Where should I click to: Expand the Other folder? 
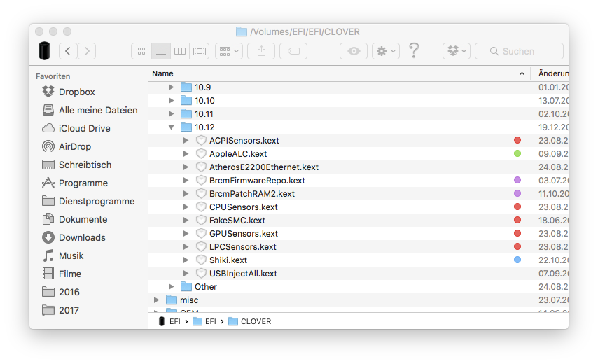pos(172,286)
